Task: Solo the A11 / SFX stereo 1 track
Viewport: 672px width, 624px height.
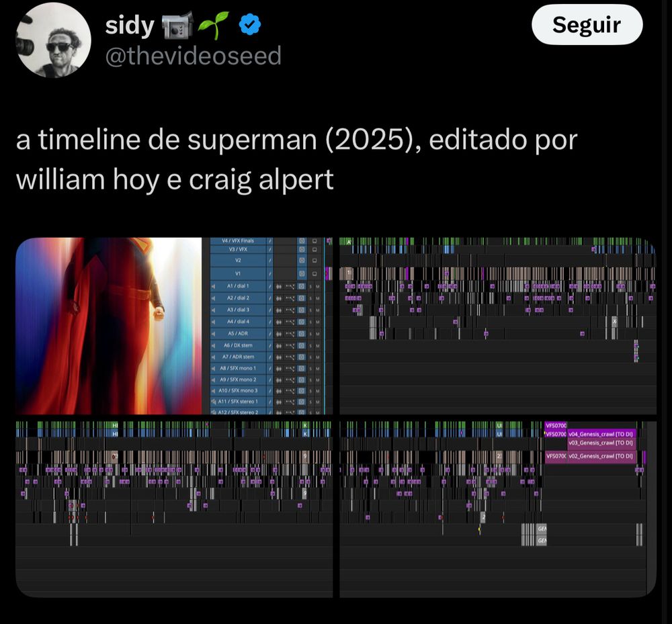Action: [x=310, y=402]
